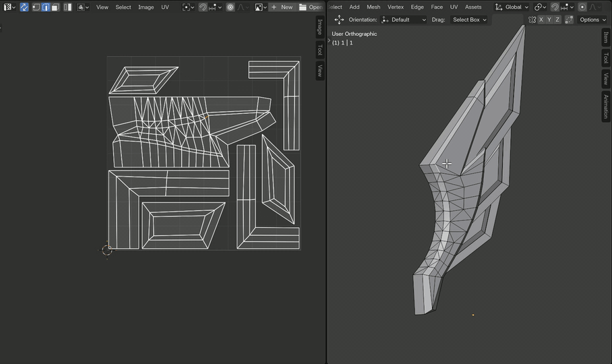The image size is (612, 364).
Task: Open the Edge menu
Action: click(417, 7)
